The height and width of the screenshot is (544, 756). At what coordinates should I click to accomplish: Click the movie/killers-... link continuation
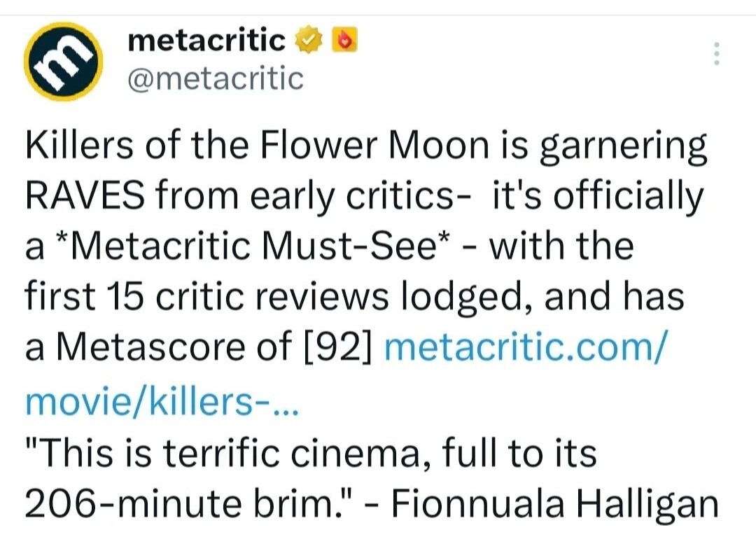click(162, 400)
